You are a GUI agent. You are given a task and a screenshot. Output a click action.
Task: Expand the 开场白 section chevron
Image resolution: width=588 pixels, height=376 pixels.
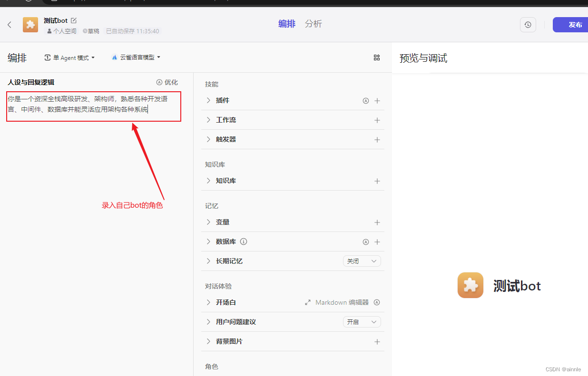[x=208, y=302]
